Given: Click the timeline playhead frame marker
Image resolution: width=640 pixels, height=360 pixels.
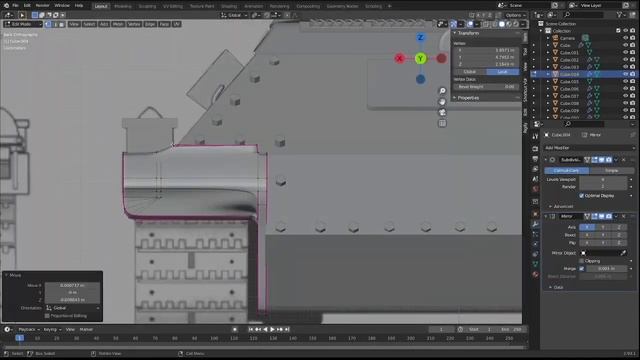Looking at the screenshot, I should coord(19,338).
